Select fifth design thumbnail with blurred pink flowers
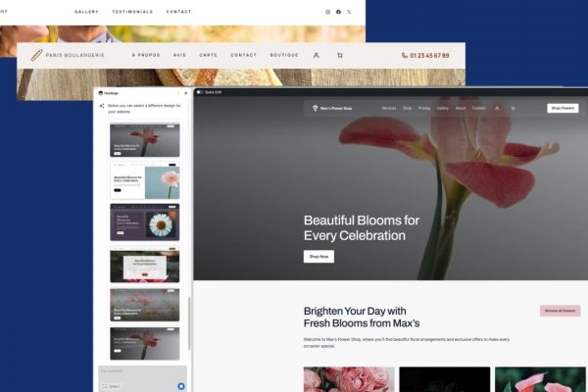The height and width of the screenshot is (392, 588). coord(145,305)
